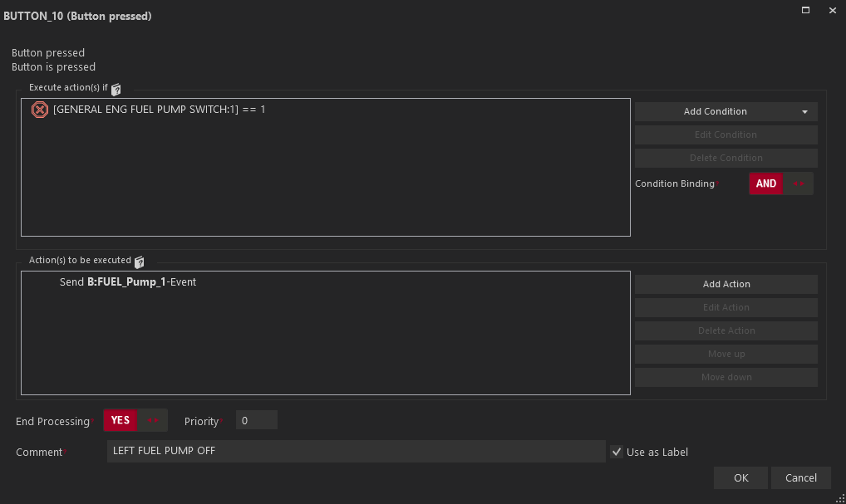Click the Edit Condition button
This screenshot has width=846, height=504.
725,135
